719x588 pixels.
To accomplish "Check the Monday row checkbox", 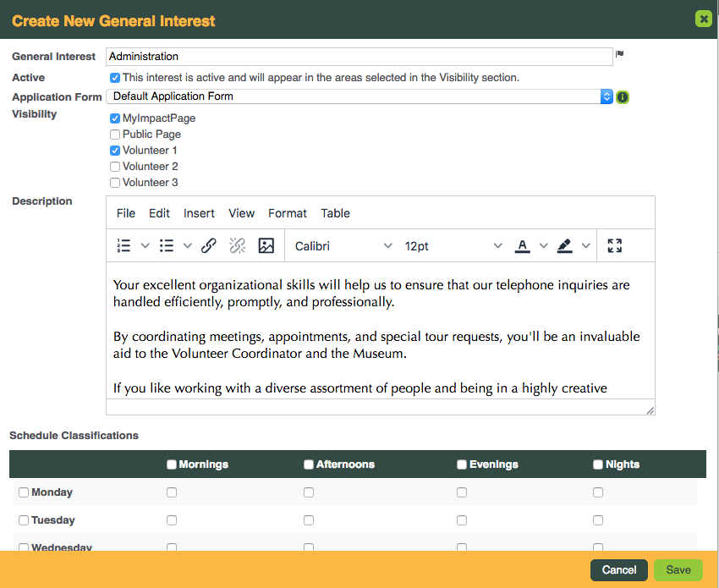I will pyautogui.click(x=24, y=492).
